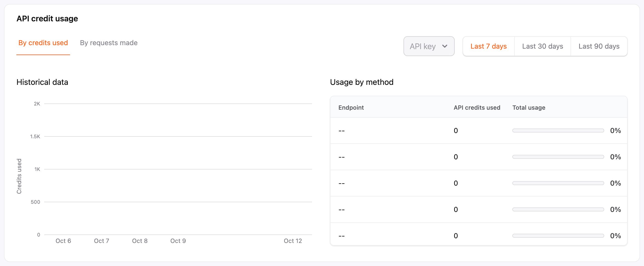Click the API credit usage heading
This screenshot has height=266, width=644.
click(47, 18)
